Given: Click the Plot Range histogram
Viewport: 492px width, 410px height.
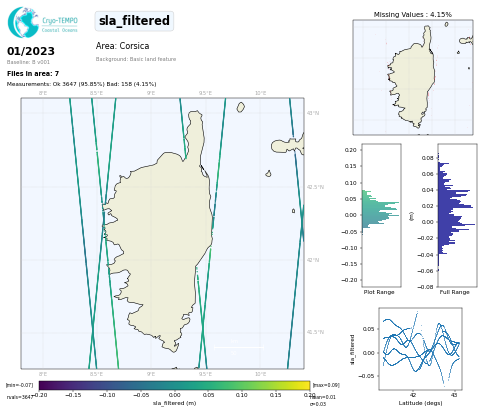Looking at the screenshot, I should tap(381, 215).
